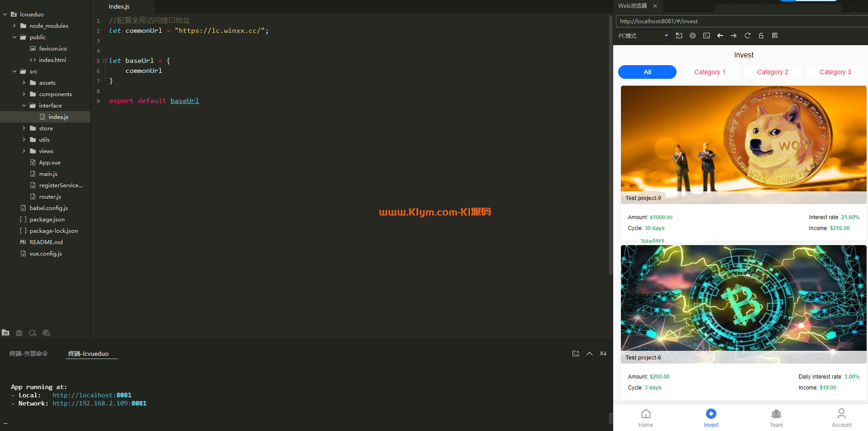
Task: Open Account in bottom navigation
Action: 842,418
